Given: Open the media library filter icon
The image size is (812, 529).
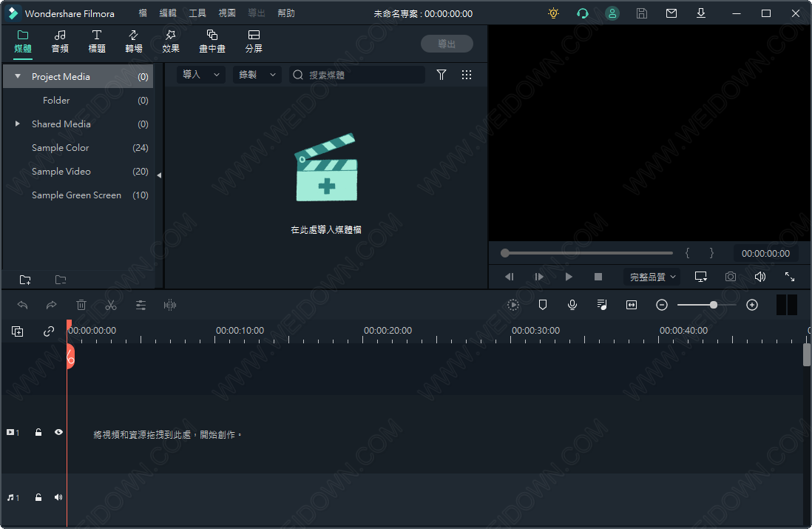Looking at the screenshot, I should coord(441,75).
